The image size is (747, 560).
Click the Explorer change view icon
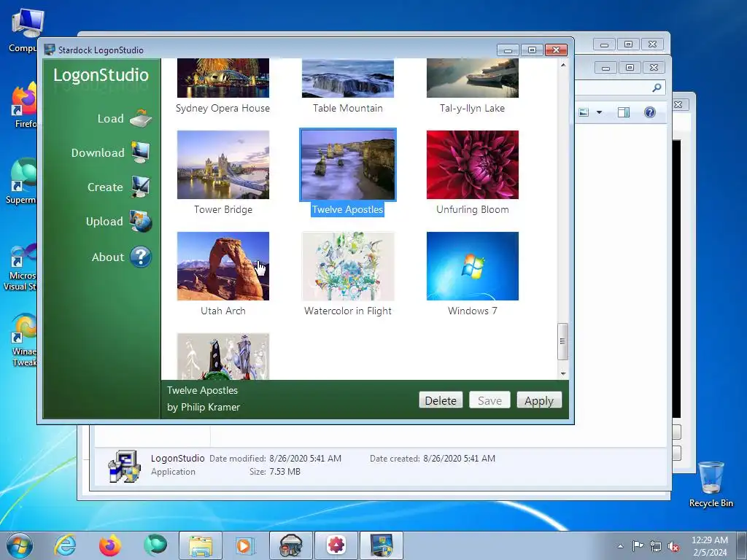pos(584,112)
